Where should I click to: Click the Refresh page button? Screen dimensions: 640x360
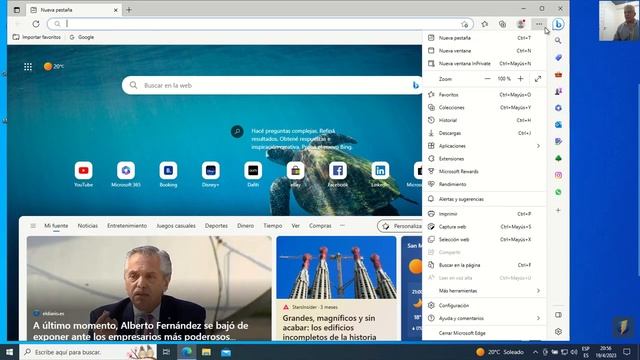click(36, 24)
